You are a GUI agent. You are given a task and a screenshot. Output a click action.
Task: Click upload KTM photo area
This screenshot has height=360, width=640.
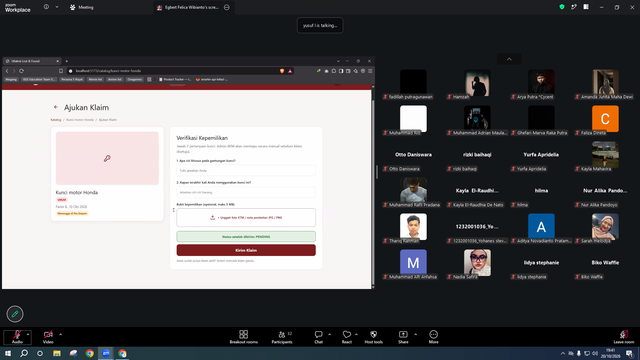pos(246,218)
